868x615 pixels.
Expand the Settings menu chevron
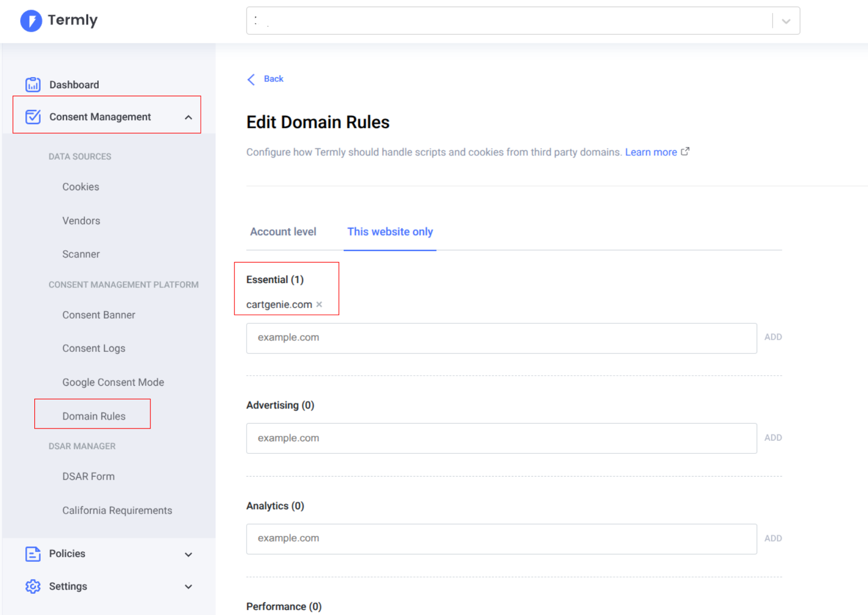[x=188, y=587]
